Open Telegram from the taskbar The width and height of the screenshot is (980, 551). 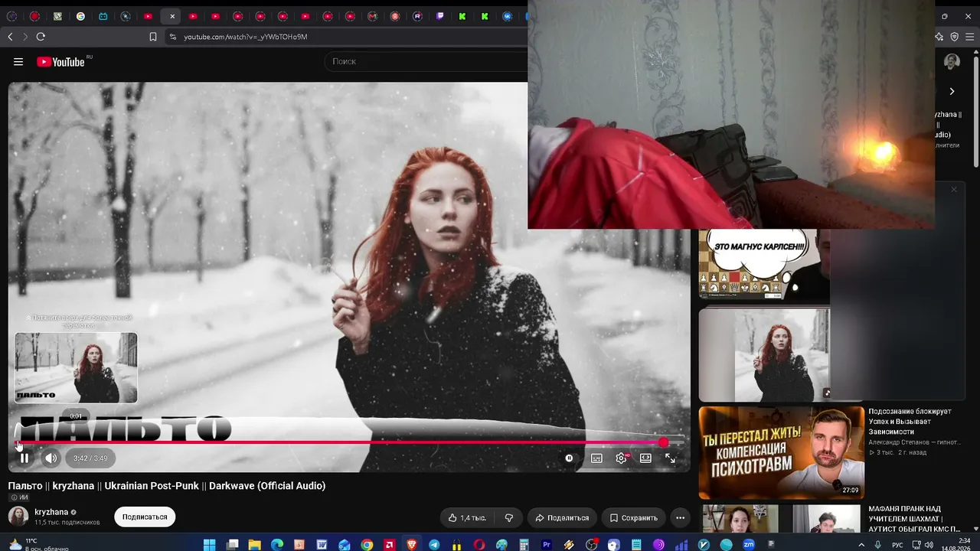pos(434,545)
